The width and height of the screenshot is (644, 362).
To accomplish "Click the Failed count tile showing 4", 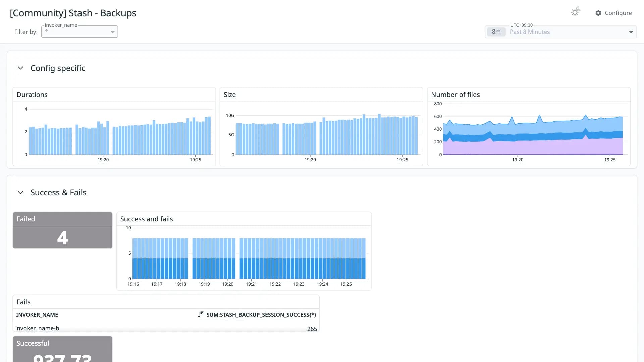I will pos(62,230).
